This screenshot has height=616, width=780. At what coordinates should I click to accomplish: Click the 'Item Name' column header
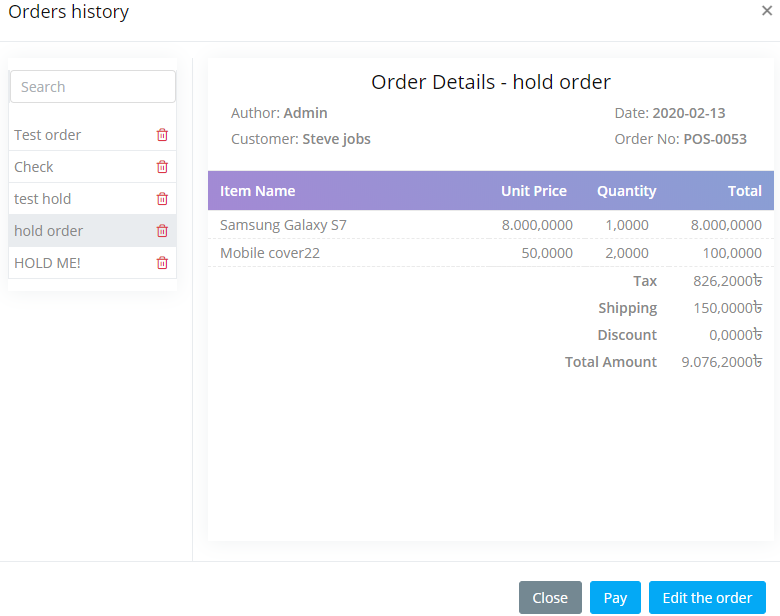258,191
